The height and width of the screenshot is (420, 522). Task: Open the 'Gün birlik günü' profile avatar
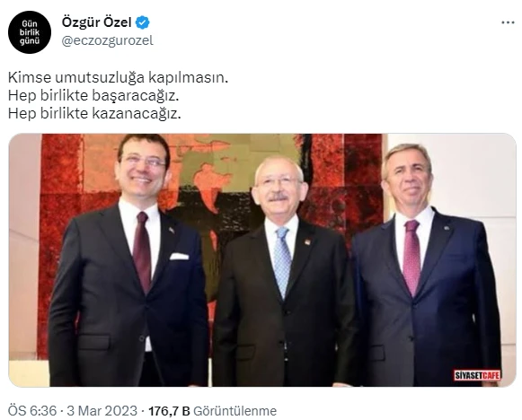click(30, 32)
